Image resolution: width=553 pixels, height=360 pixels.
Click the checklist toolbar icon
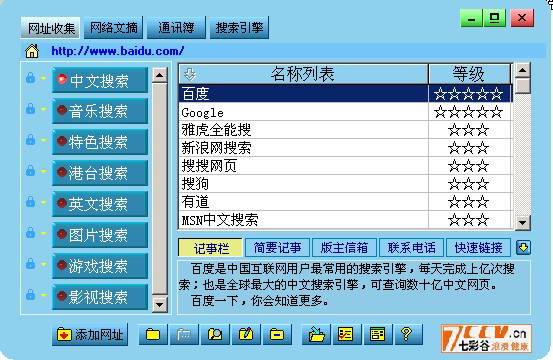click(346, 334)
